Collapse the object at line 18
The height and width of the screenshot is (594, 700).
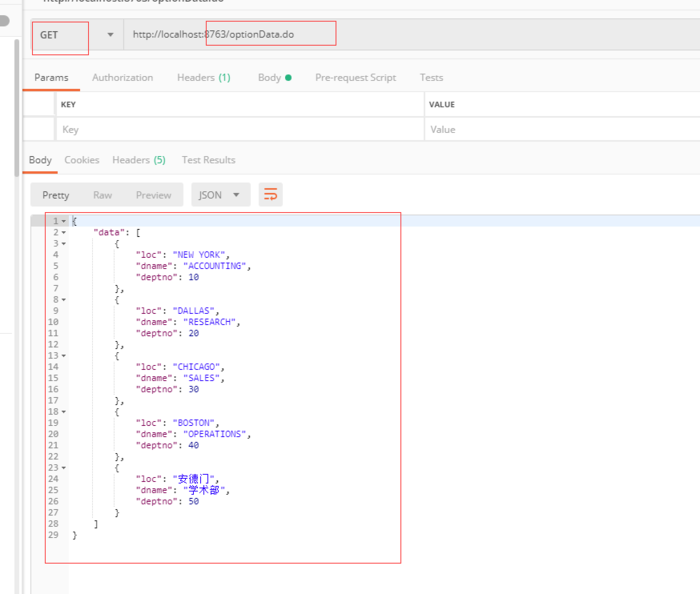pos(64,412)
